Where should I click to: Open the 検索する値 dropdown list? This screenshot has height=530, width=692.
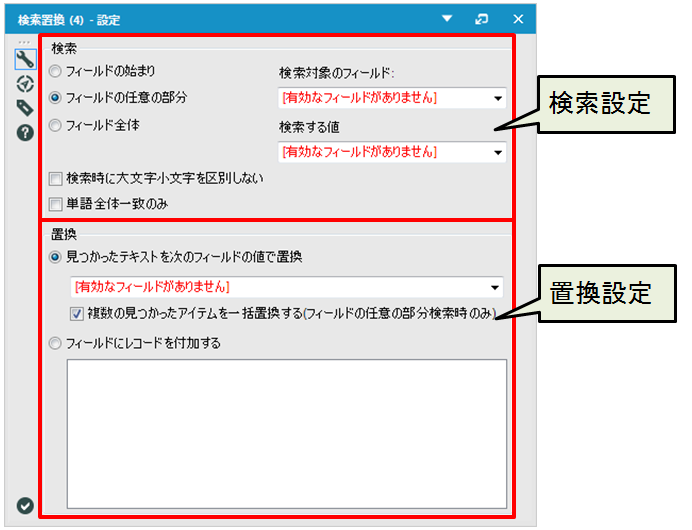497,152
